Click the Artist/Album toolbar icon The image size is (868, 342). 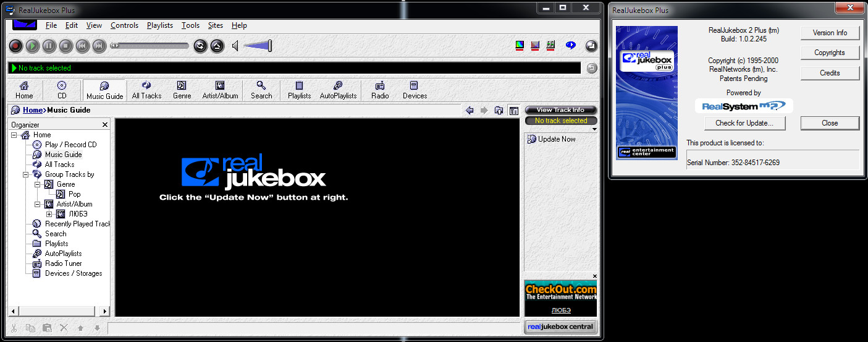[x=220, y=90]
